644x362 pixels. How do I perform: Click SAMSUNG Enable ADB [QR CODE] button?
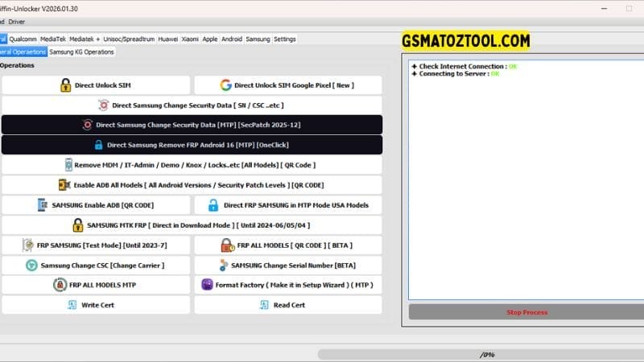click(x=96, y=205)
